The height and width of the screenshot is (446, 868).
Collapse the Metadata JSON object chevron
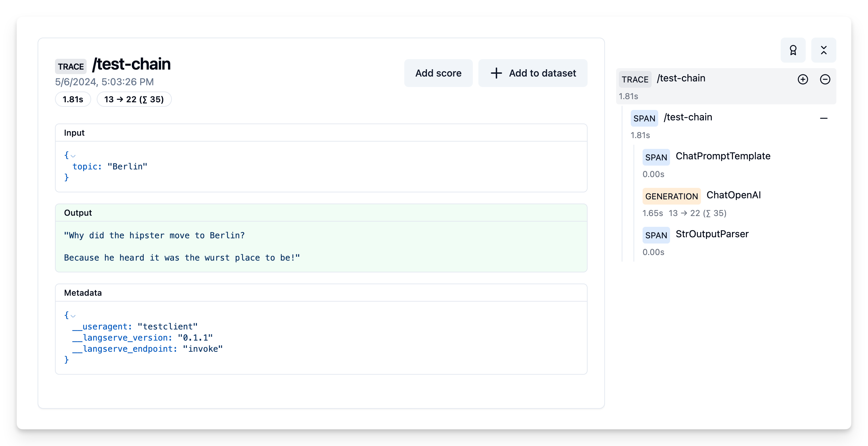coord(73,316)
